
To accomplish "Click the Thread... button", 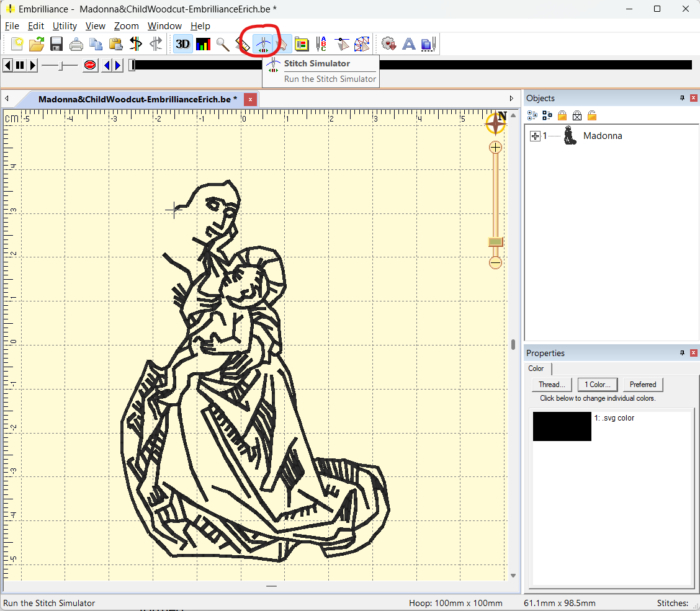I will click(552, 385).
